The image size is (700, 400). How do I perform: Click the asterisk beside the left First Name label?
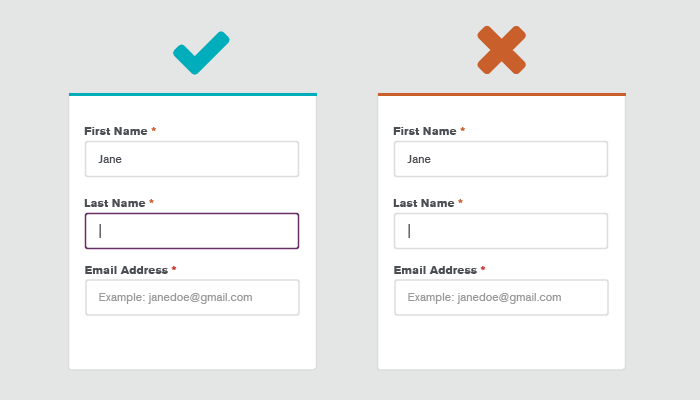(154, 131)
